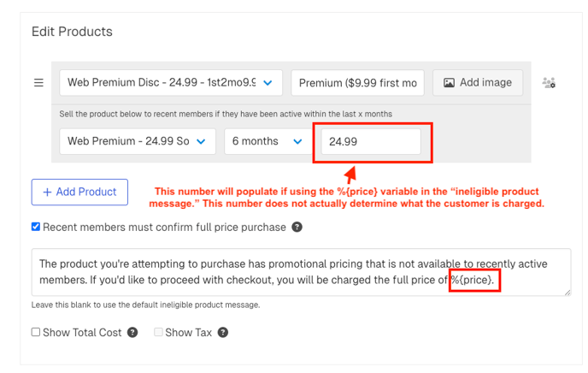
Task: Click the Premium ($9.99 first mo name field
Action: (358, 83)
